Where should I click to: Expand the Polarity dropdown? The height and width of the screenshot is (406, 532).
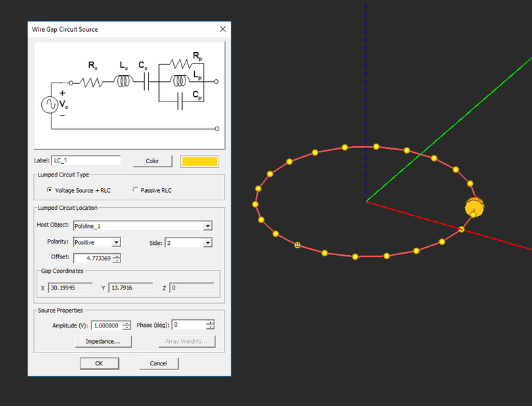pyautogui.click(x=116, y=242)
